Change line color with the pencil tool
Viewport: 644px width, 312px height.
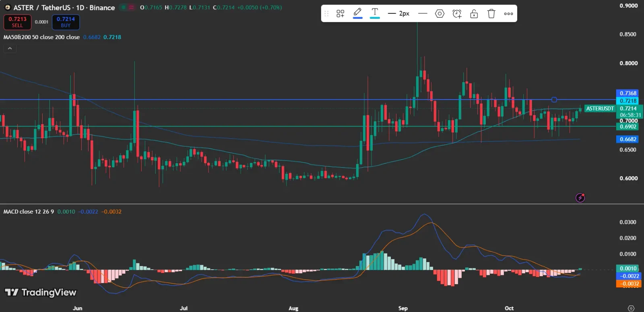coord(357,13)
